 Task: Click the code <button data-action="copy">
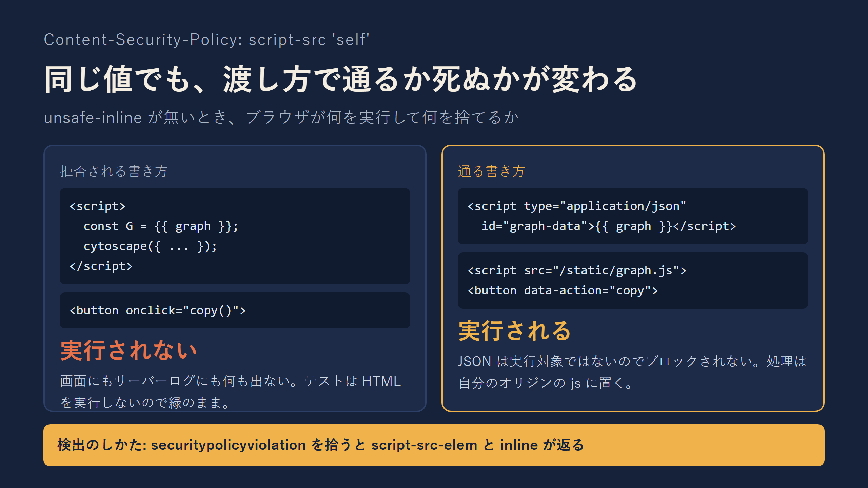(x=563, y=290)
